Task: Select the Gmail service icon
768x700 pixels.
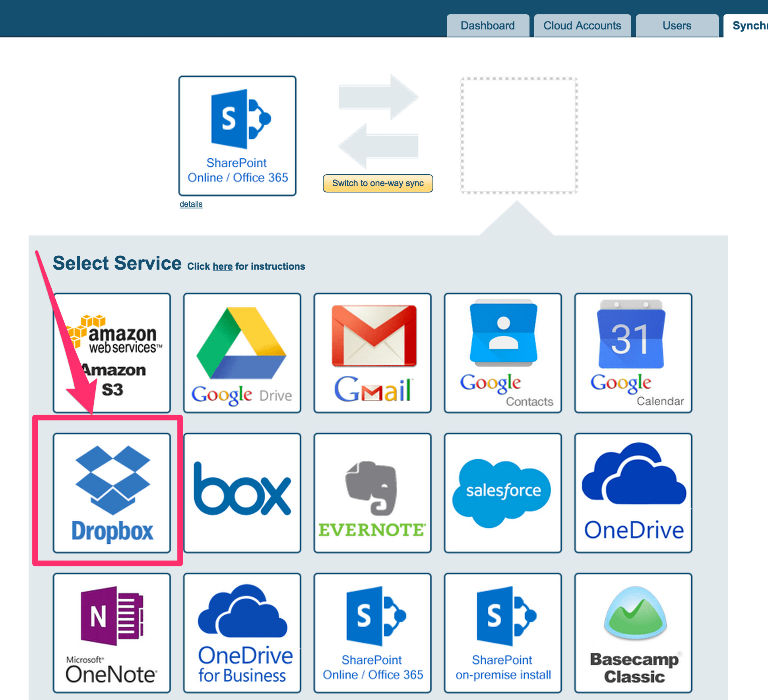Action: click(372, 353)
